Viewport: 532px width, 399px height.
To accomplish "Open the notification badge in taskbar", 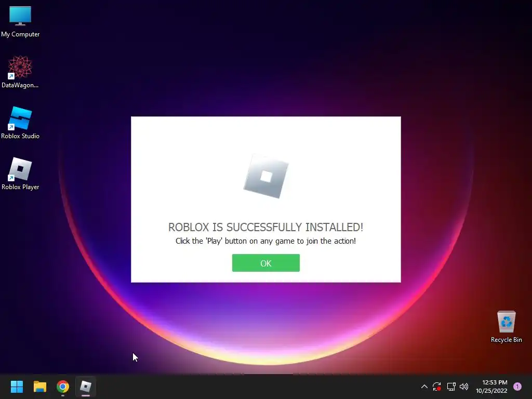I will click(517, 387).
